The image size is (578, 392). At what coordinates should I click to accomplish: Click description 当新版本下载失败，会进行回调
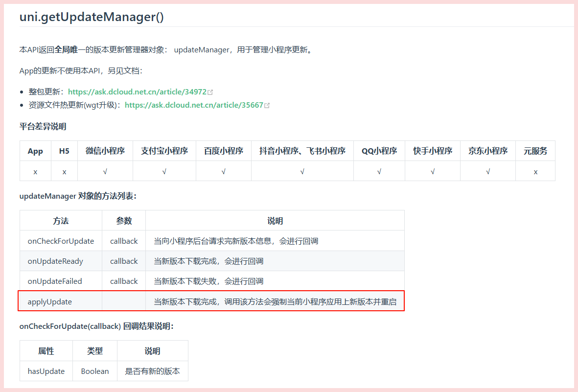pyautogui.click(x=208, y=281)
